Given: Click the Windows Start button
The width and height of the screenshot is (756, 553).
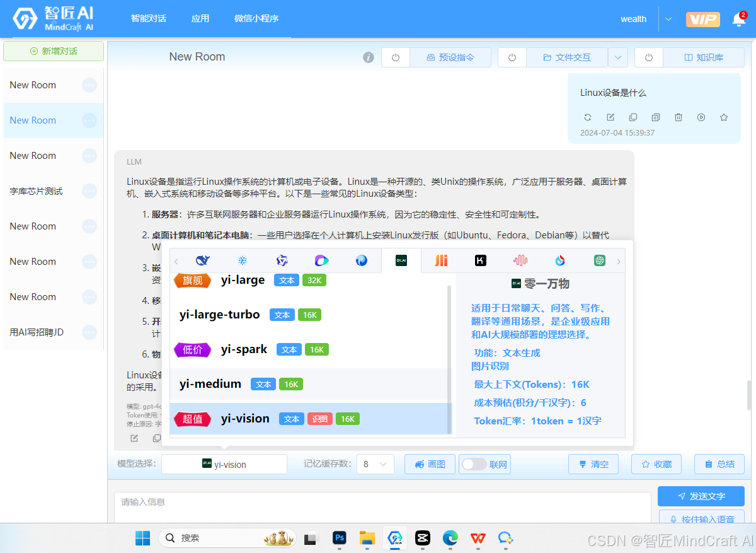Looking at the screenshot, I should tap(143, 538).
